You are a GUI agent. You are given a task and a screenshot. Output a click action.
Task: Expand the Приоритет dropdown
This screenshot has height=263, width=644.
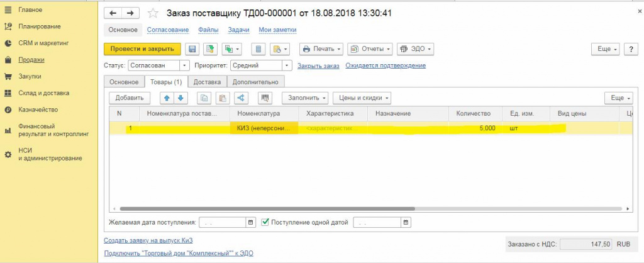coord(287,65)
